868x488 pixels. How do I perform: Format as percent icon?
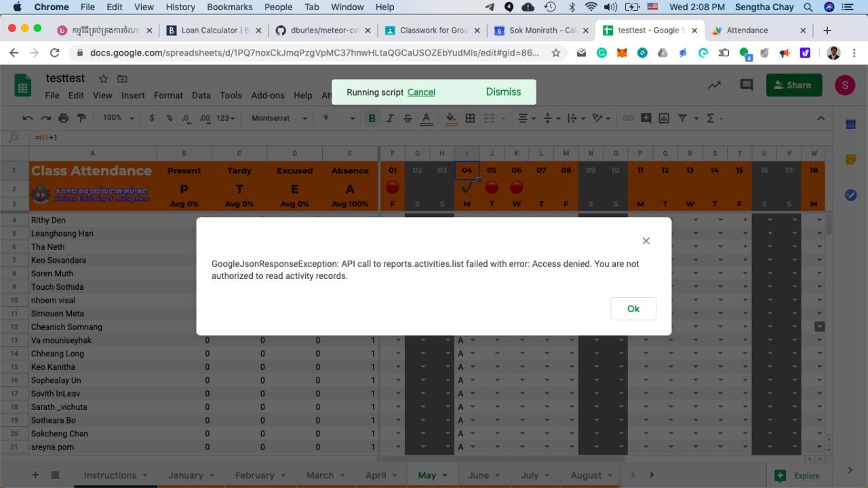coord(170,118)
